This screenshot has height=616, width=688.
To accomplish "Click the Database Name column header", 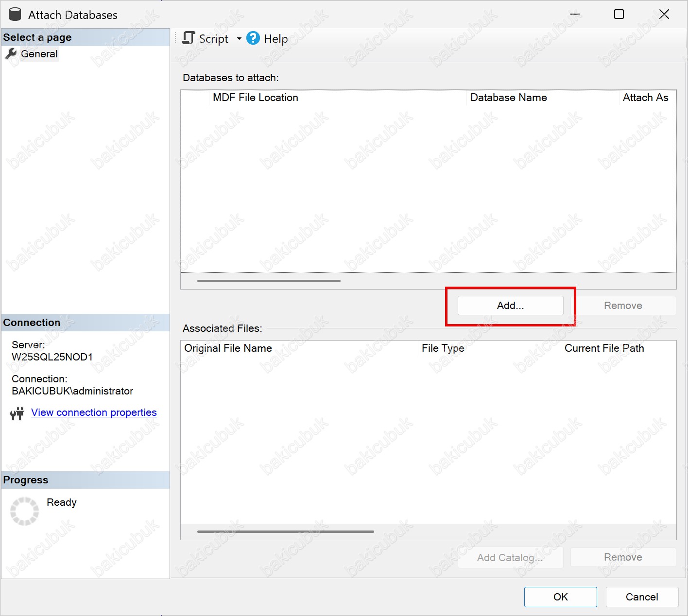I will pyautogui.click(x=508, y=98).
